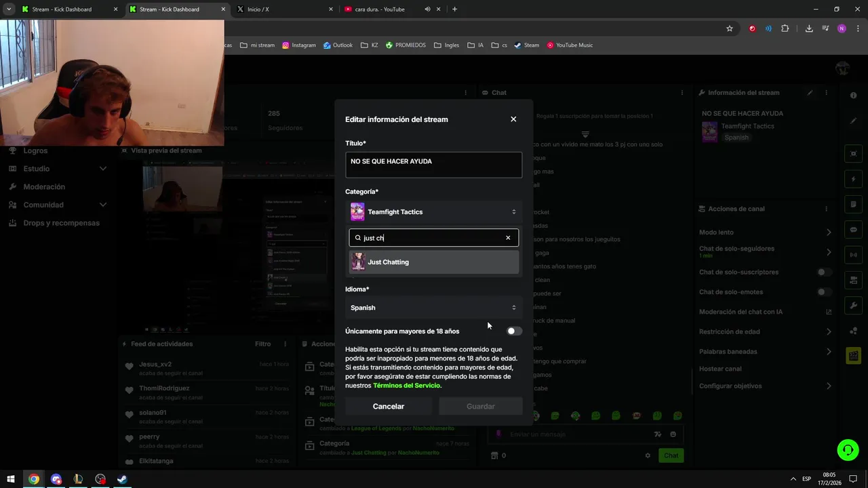Click the broadcast signal sidebar icon

[x=853, y=255]
